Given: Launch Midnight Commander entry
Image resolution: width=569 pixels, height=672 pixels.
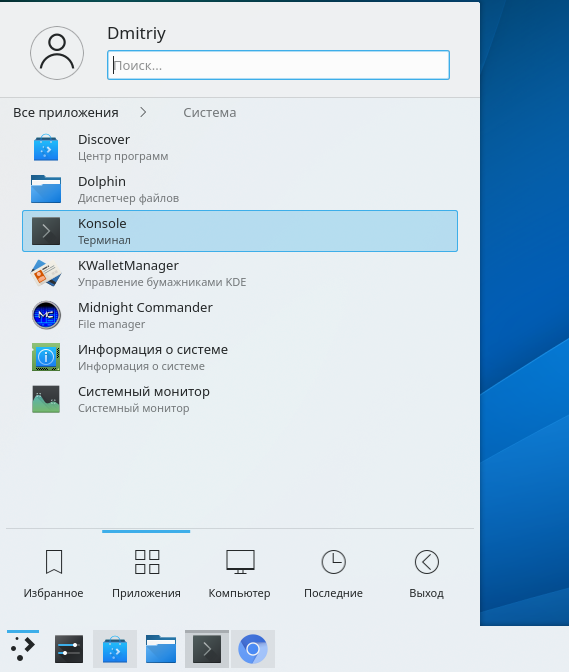Looking at the screenshot, I should (x=240, y=315).
